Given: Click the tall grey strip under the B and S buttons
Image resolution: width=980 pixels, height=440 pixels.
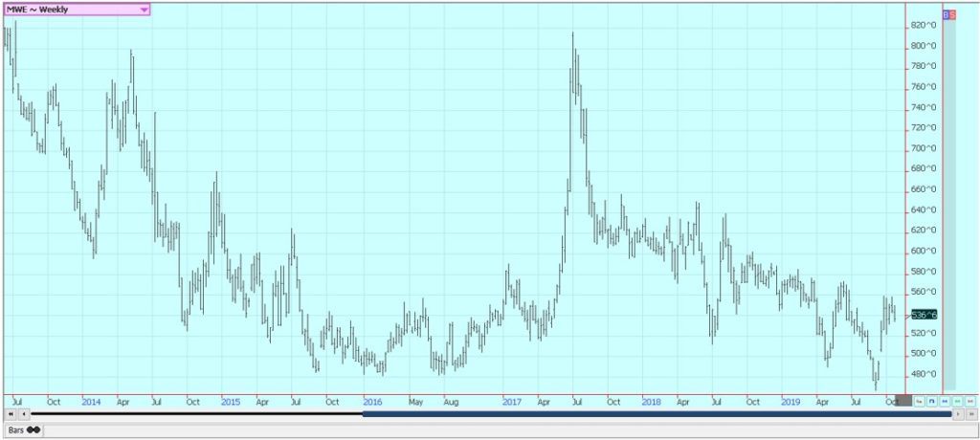Looking at the screenshot, I should (x=949, y=205).
